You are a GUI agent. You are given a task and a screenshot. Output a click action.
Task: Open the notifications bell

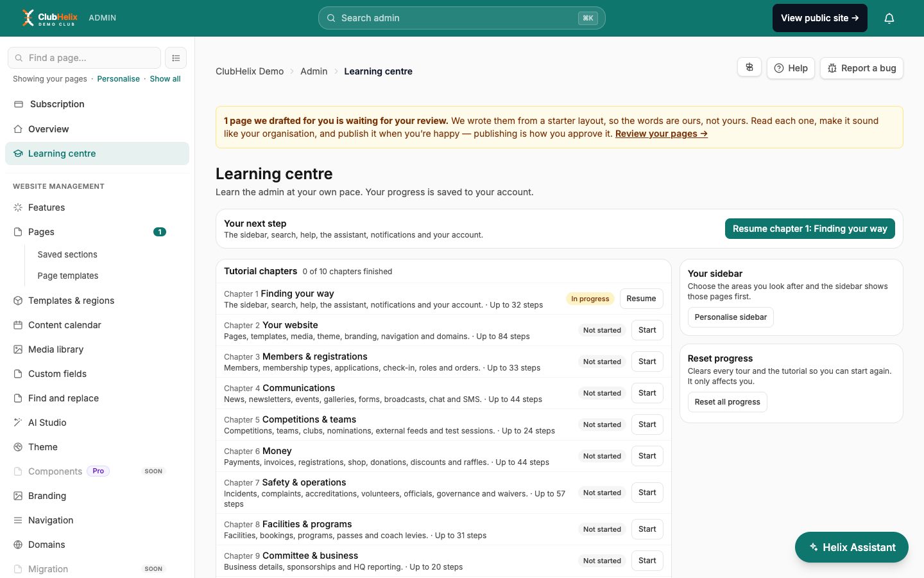tap(889, 18)
